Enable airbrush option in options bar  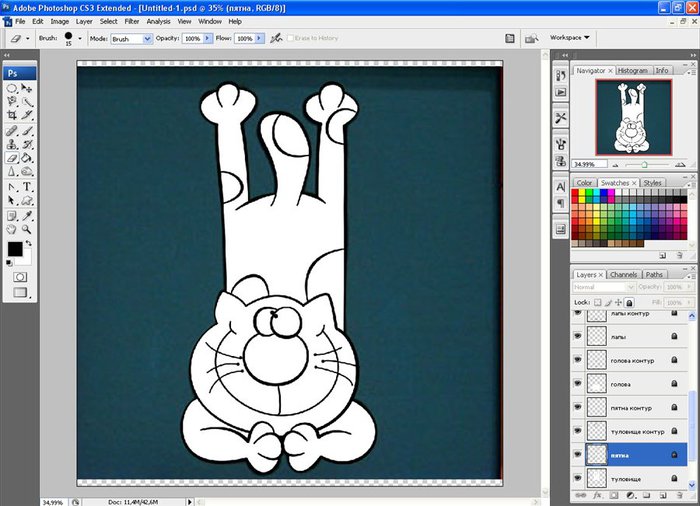[276, 38]
